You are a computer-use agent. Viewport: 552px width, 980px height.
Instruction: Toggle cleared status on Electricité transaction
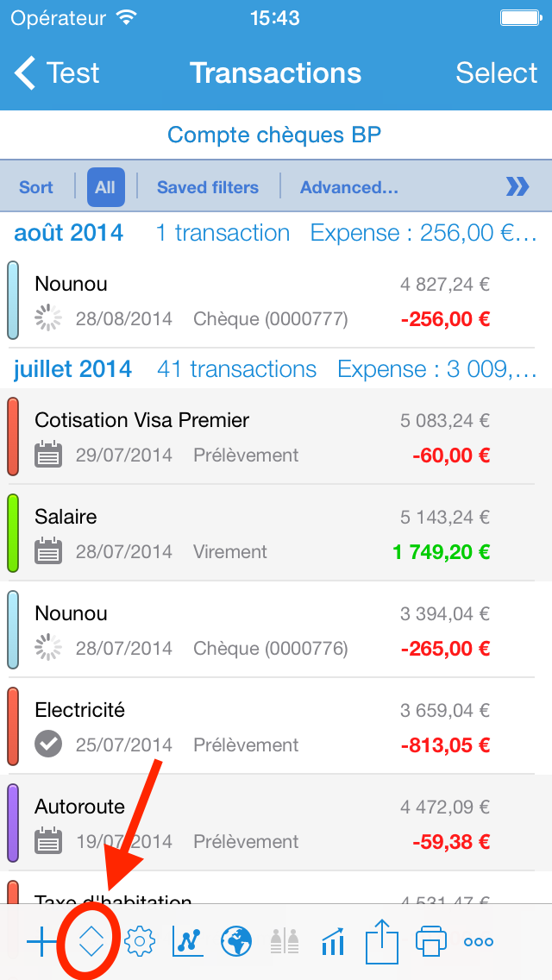click(49, 744)
